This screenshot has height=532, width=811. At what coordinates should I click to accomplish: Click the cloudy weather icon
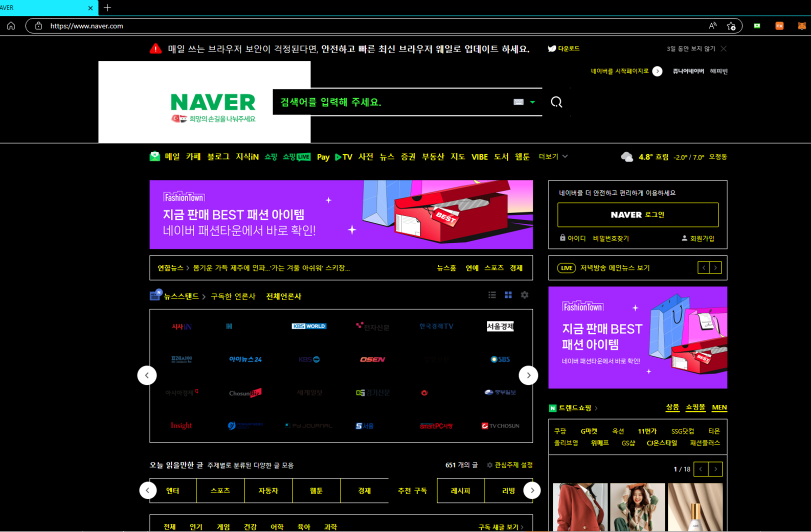tap(627, 157)
